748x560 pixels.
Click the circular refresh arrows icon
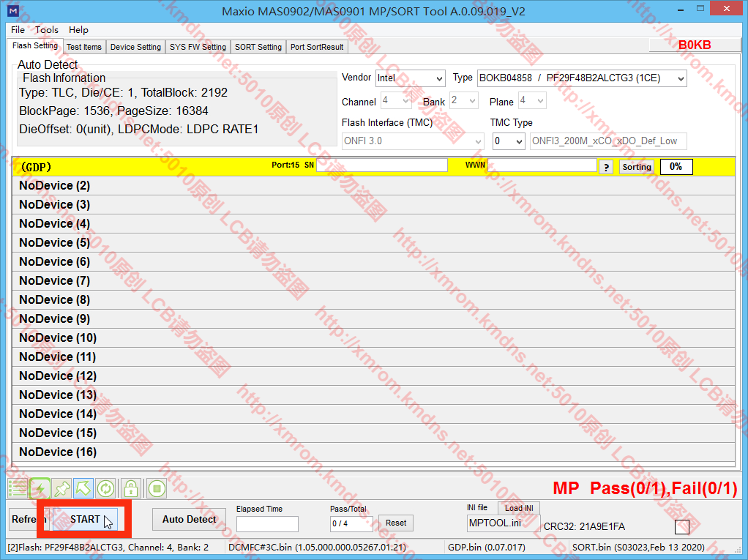(x=106, y=488)
